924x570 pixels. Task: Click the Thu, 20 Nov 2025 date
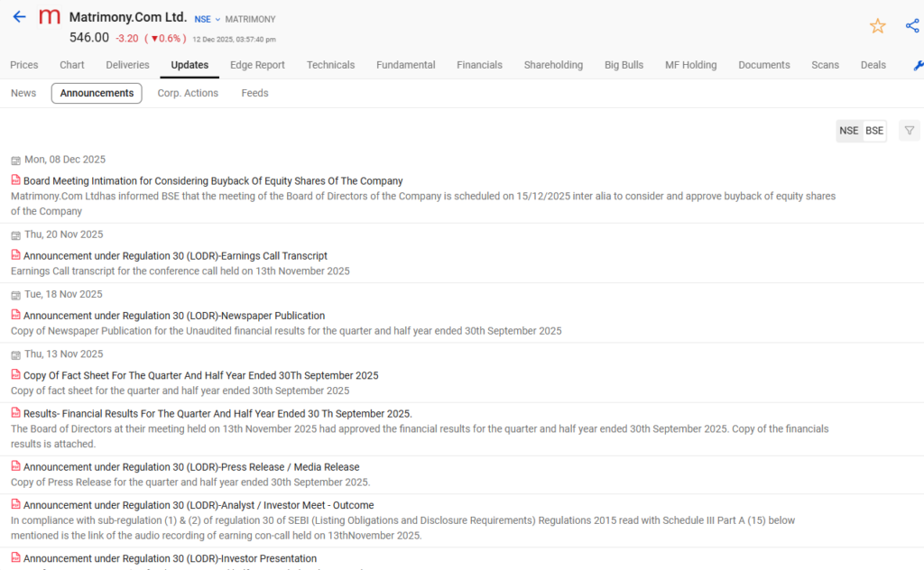tap(64, 234)
